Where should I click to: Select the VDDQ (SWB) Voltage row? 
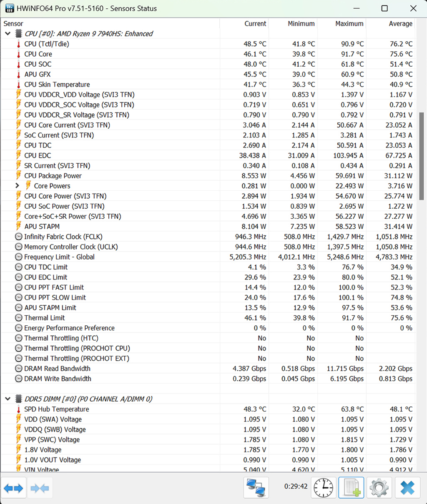point(208,429)
